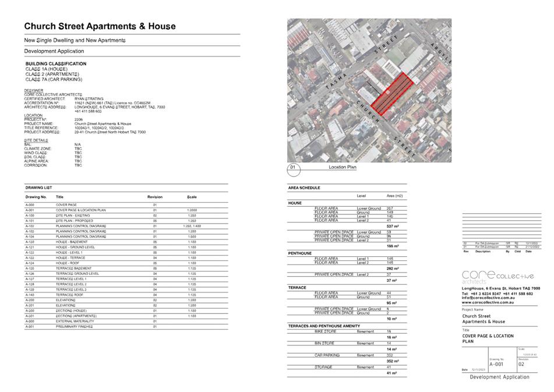The image size is (554, 392).
Task: Select the 'HOUSE - BASEMENT' drawing title
Action: (72, 242)
